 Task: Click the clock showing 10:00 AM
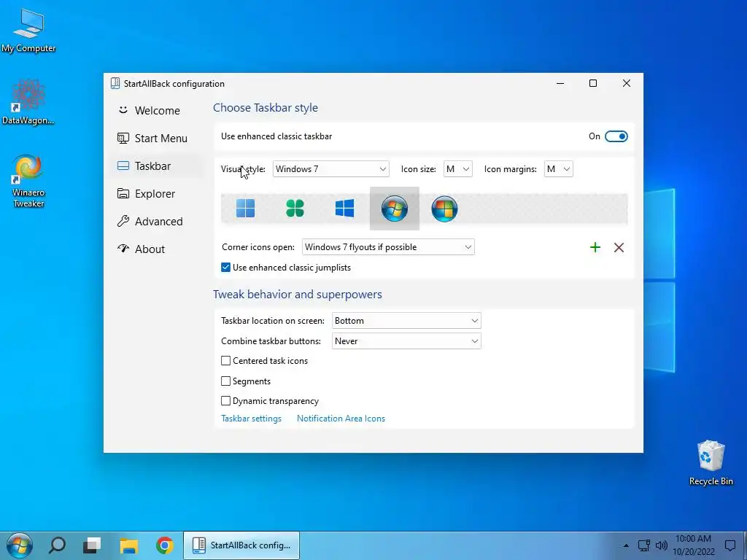pos(693,545)
